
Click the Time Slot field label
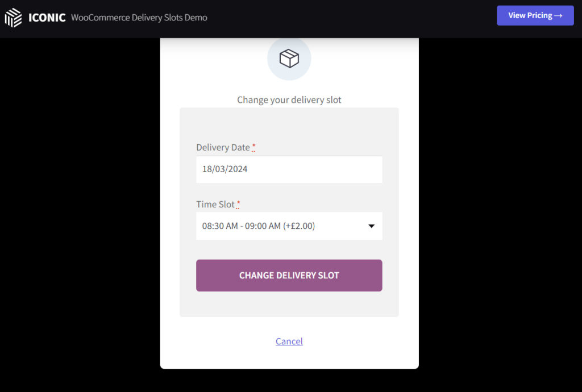point(216,204)
